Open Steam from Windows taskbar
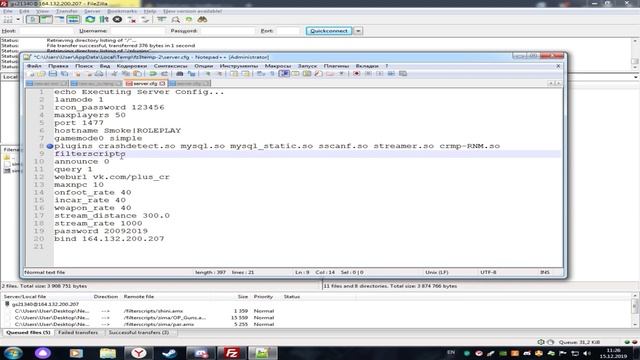Viewport: 640px width, 360px height. click(169, 353)
